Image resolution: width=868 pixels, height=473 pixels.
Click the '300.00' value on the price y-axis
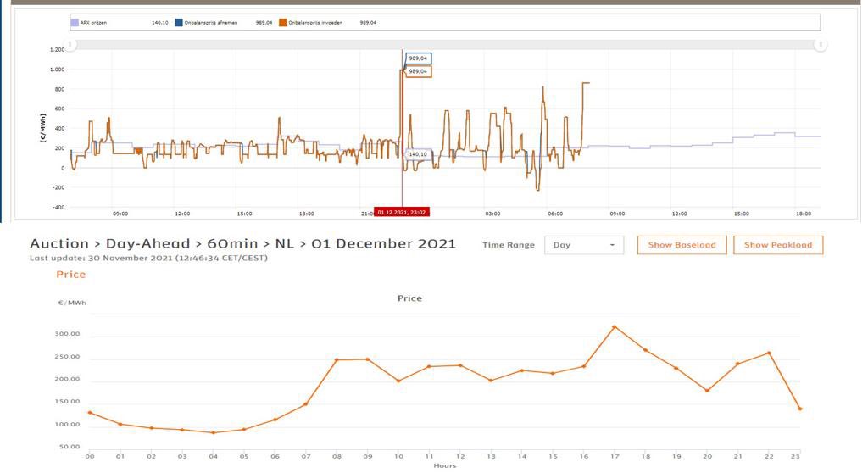68,334
